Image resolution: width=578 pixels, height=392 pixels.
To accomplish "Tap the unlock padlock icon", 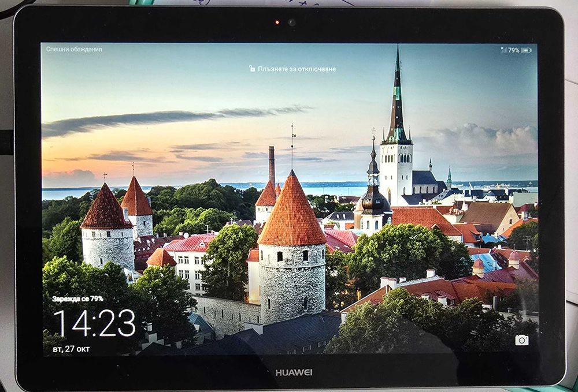I will (x=252, y=69).
